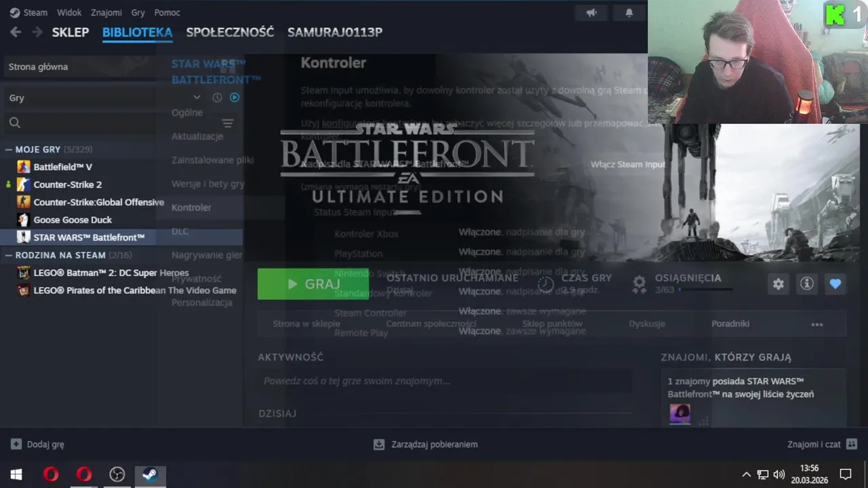Select LEGO Batman 2: DC Super Heroes
This screenshot has width=868, height=488.
point(111,272)
